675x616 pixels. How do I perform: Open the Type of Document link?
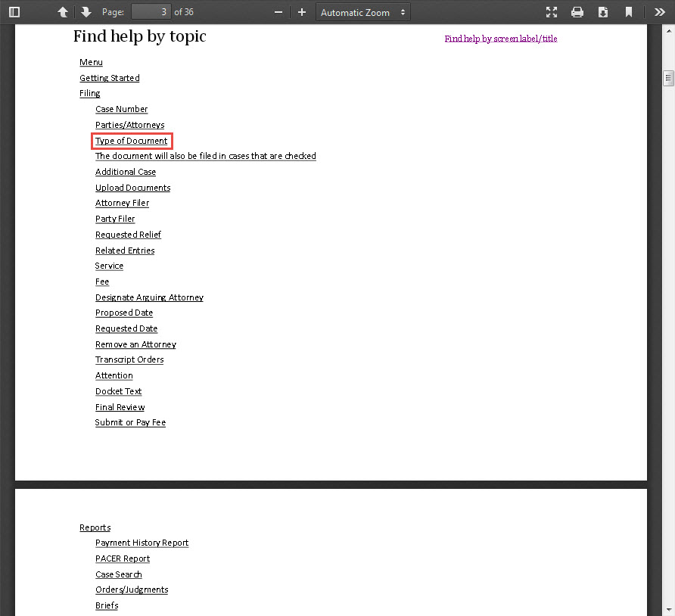pyautogui.click(x=132, y=141)
